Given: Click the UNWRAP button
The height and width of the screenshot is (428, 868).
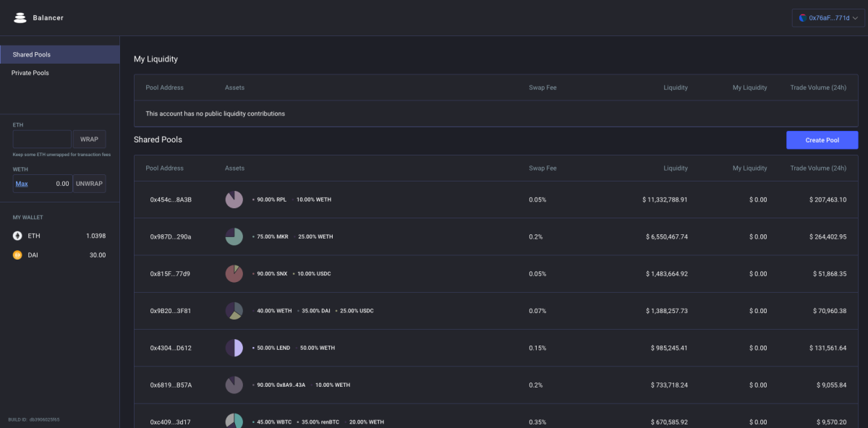Looking at the screenshot, I should click(89, 184).
